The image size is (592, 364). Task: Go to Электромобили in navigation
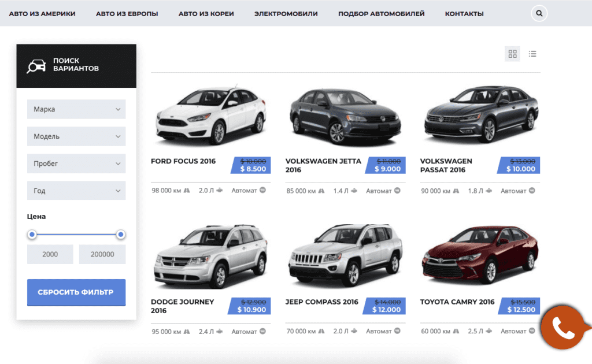pyautogui.click(x=286, y=13)
